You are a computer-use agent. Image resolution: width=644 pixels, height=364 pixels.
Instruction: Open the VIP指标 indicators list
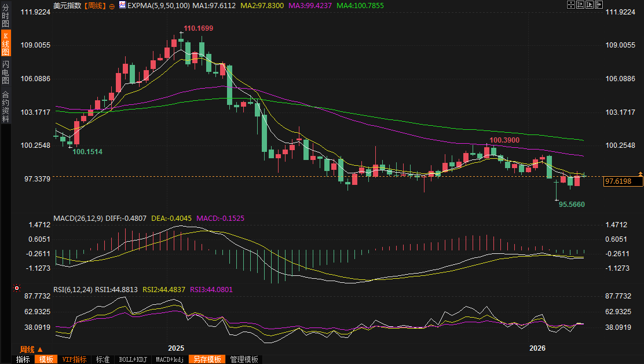pos(75,359)
